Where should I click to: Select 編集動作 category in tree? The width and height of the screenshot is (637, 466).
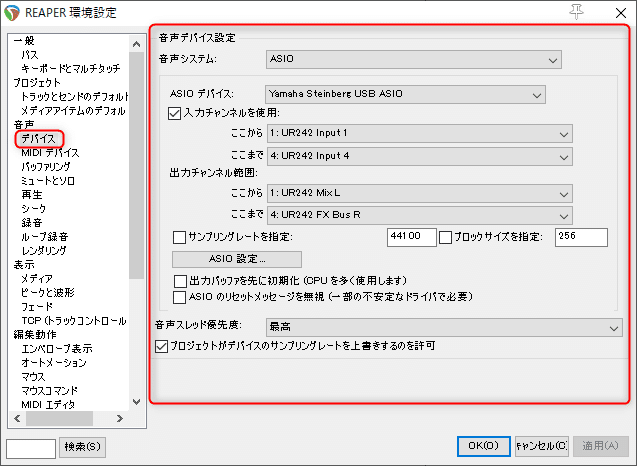(x=35, y=334)
